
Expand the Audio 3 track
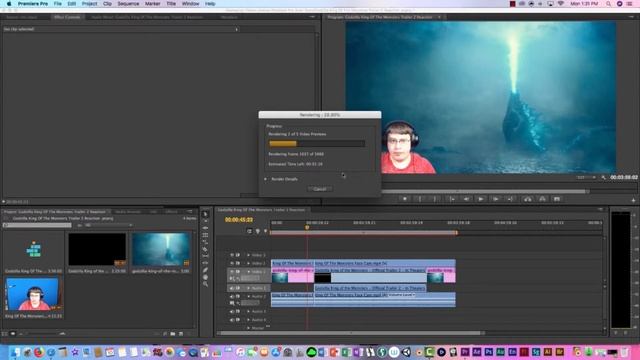point(248,311)
